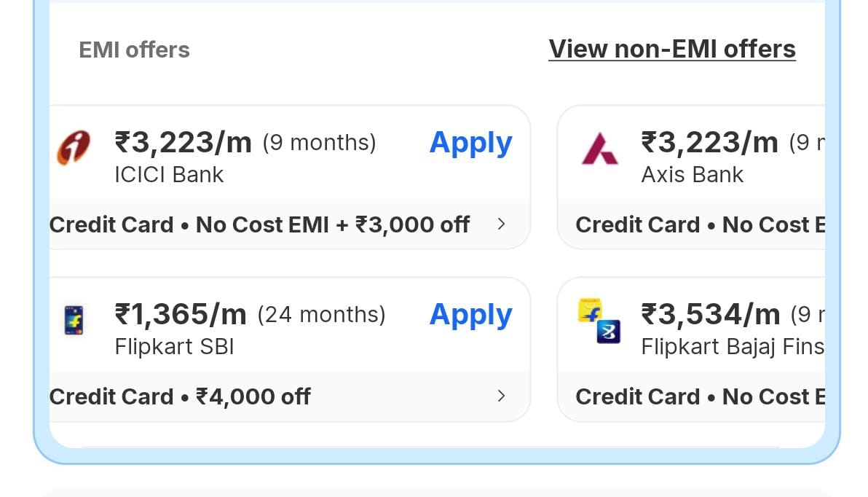This screenshot has height=497, width=868.
Task: Apply for Flipkart SBI EMI offer
Action: [470, 315]
